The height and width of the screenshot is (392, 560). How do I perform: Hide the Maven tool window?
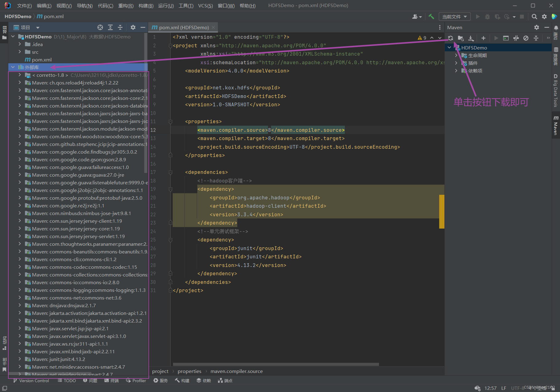coord(546,27)
